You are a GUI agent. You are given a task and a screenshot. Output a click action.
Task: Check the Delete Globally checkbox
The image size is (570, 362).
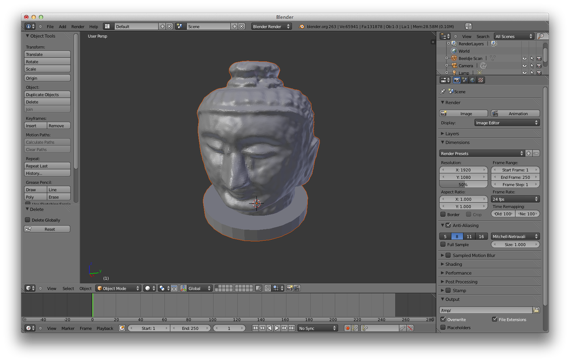pyautogui.click(x=28, y=220)
